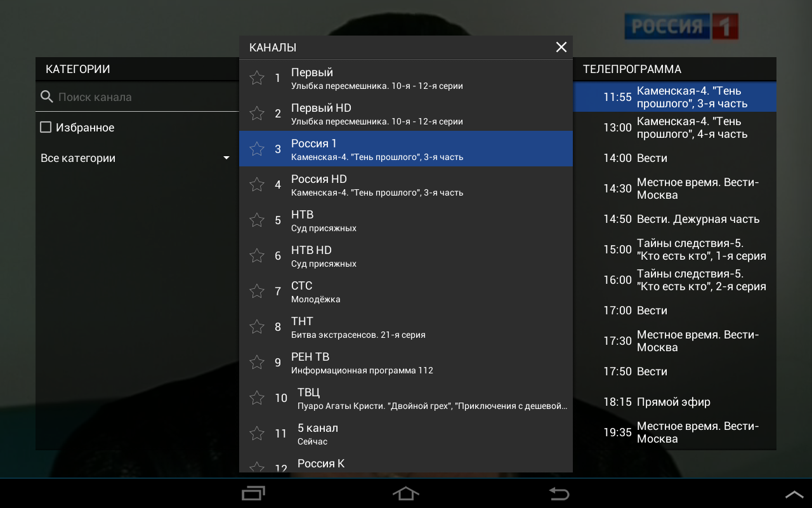Select channel 3 Россия 1
Viewport: 812px width, 508px height.
point(406,149)
